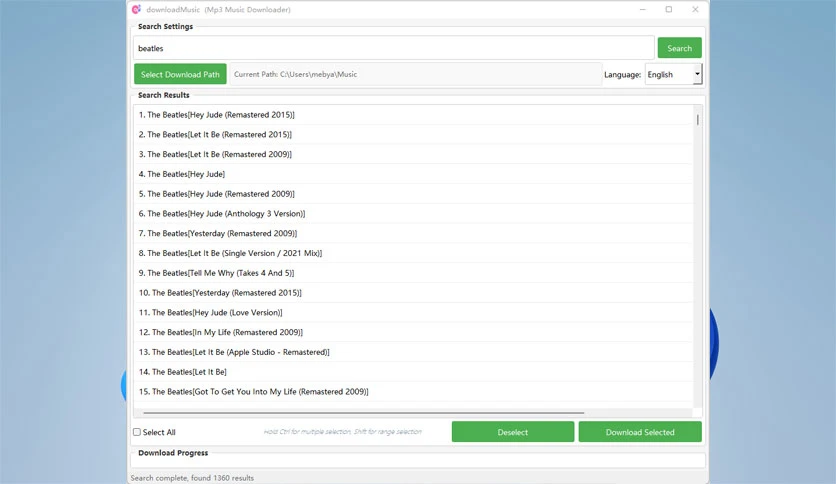Select result 14 The Beatles[Let It Be]
This screenshot has height=484, width=836.
pyautogui.click(x=413, y=371)
